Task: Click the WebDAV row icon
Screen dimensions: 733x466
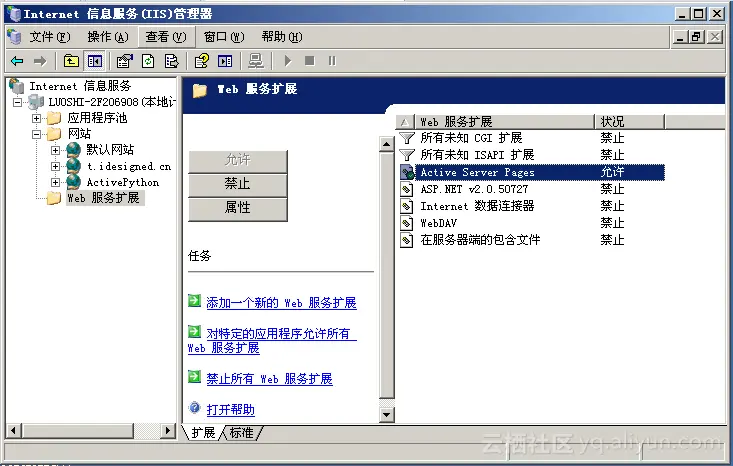Action: click(407, 223)
